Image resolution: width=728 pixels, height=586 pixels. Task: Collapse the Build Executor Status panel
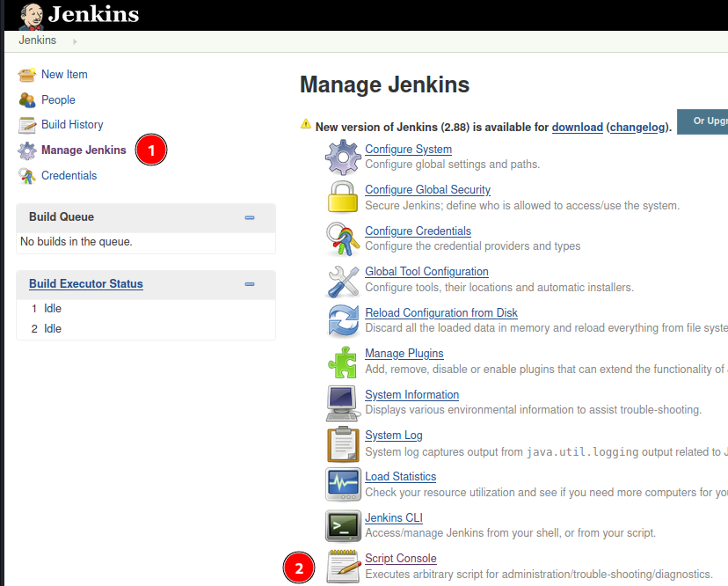[250, 284]
